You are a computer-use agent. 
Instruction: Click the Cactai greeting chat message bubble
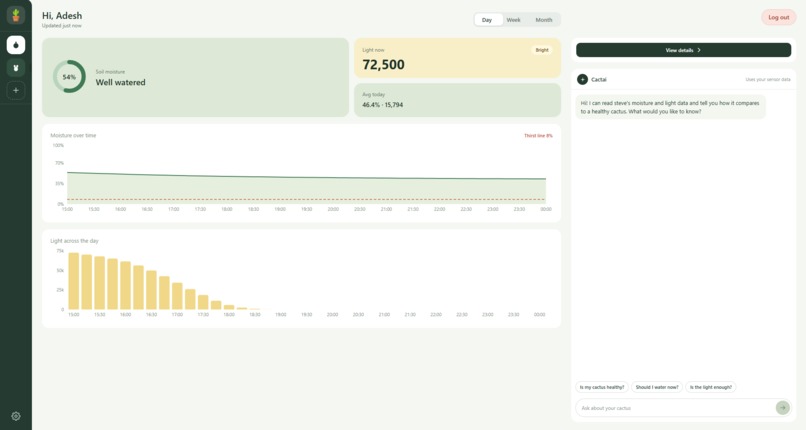[x=670, y=107]
